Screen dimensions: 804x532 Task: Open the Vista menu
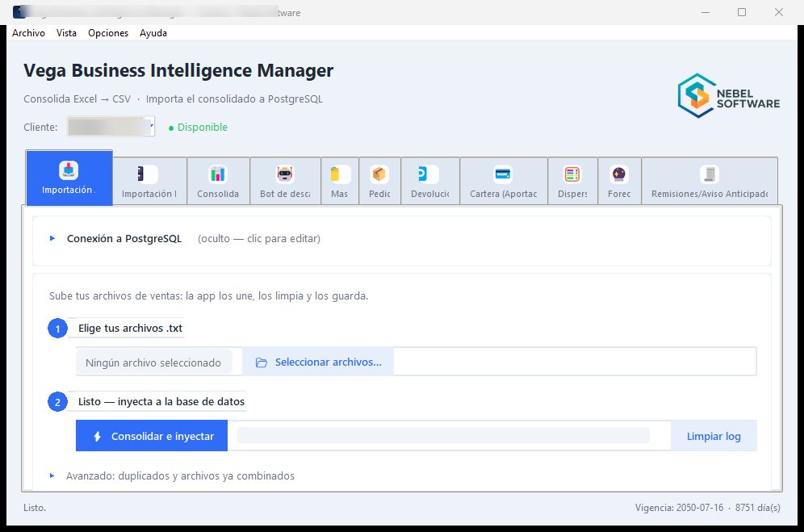point(66,33)
